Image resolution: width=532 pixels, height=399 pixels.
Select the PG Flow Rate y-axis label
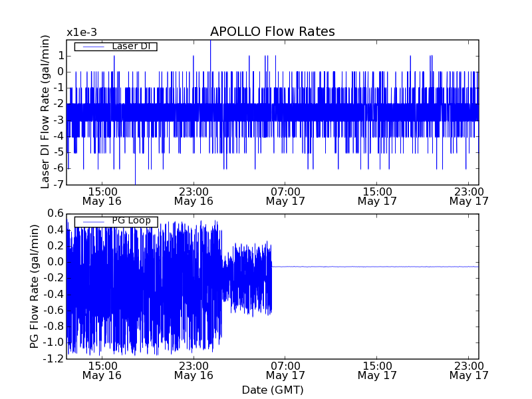35,286
